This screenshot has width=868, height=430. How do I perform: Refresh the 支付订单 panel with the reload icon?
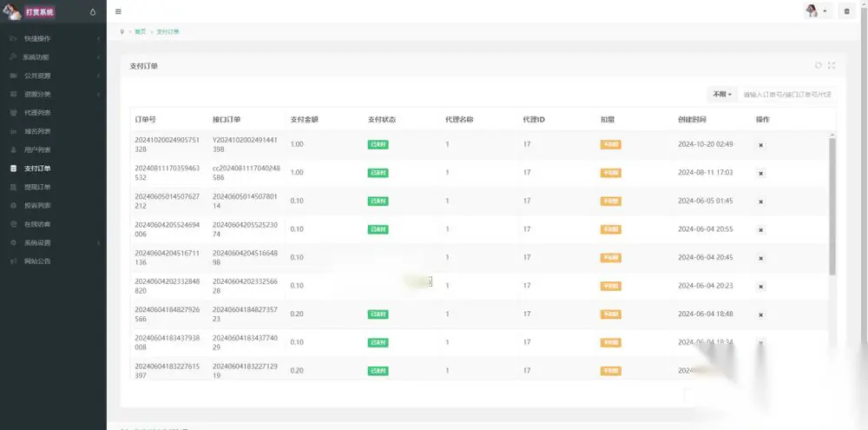[819, 65]
